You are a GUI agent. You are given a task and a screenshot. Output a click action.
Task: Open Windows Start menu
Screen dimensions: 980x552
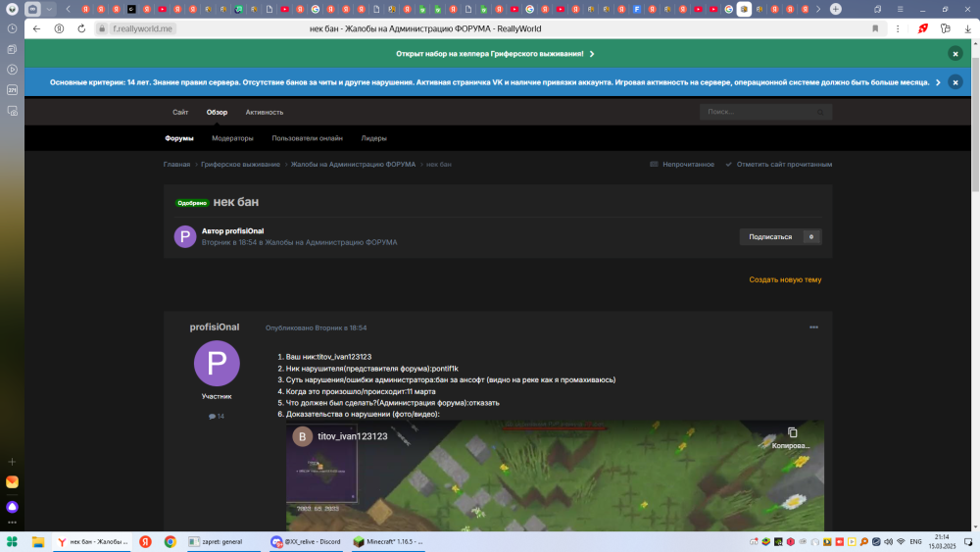(12, 542)
